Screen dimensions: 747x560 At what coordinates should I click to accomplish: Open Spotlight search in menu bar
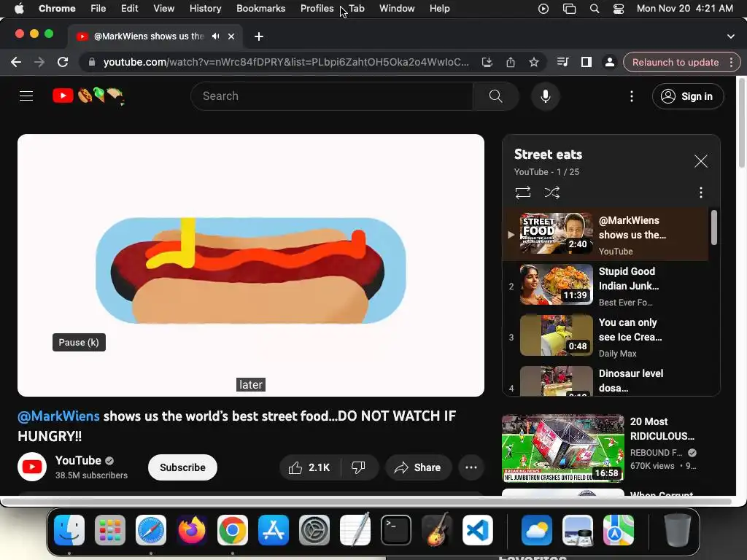point(594,9)
